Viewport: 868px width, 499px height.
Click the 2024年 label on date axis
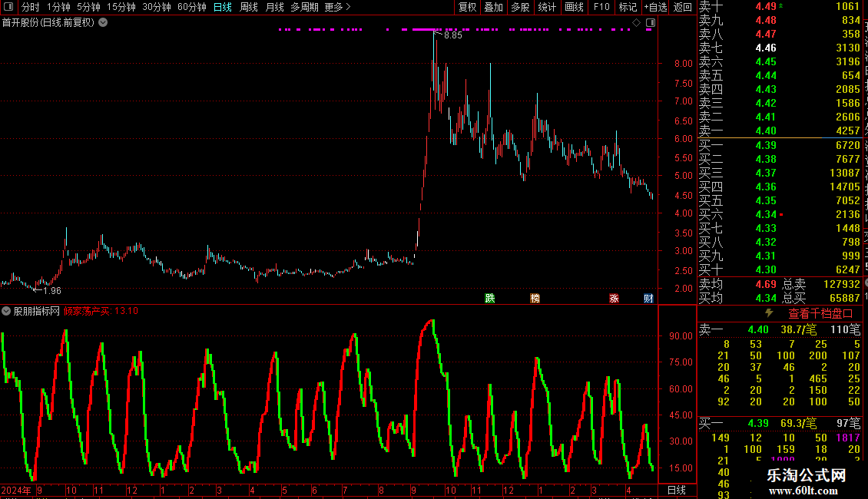pyautogui.click(x=16, y=490)
